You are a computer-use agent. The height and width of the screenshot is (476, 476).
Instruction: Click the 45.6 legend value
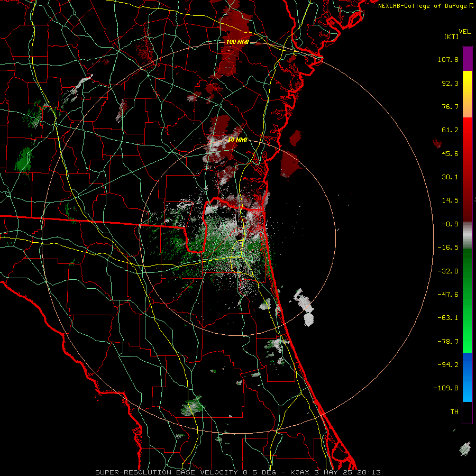450,153
